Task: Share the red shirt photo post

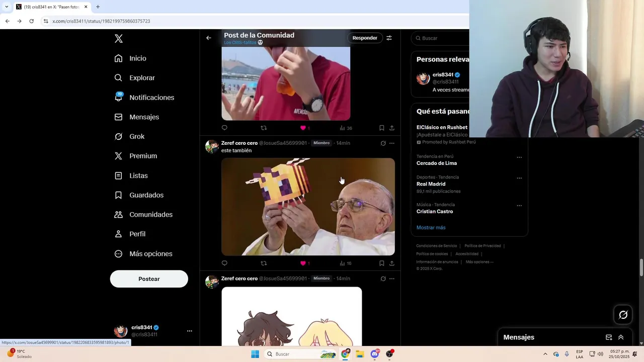Action: click(x=392, y=128)
